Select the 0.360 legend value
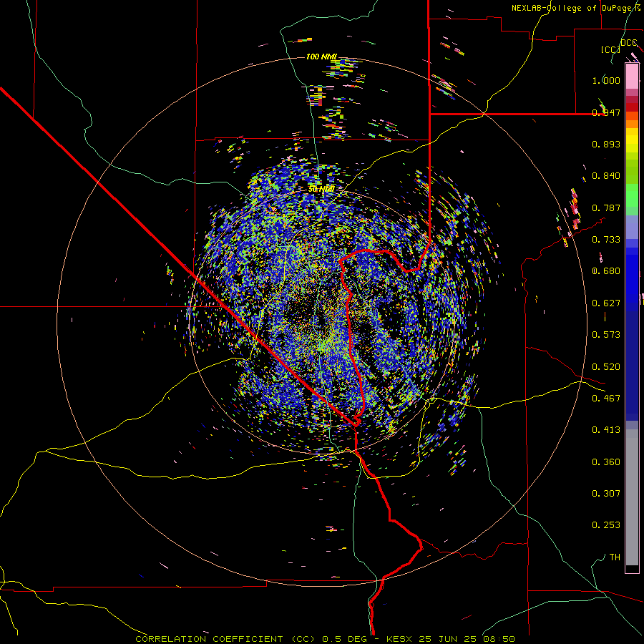This screenshot has height=644, width=644. point(606,462)
